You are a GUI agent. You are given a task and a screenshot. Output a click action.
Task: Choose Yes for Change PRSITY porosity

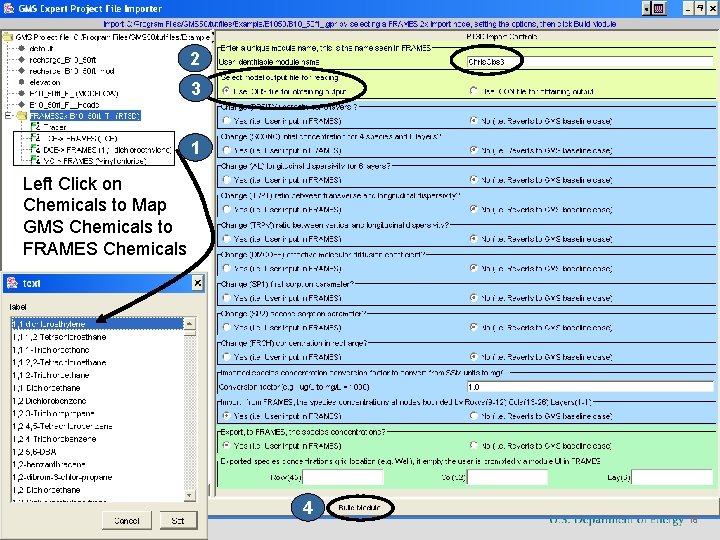(226, 121)
